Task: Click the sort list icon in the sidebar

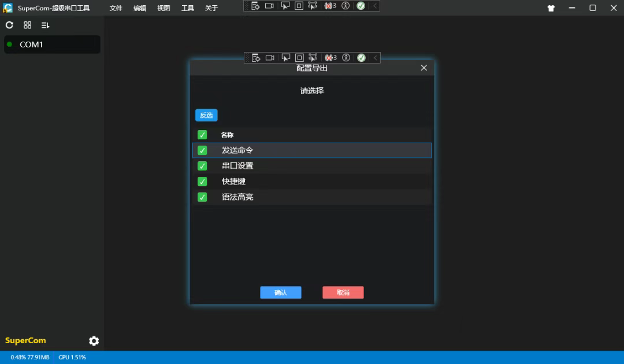Action: [x=45, y=25]
